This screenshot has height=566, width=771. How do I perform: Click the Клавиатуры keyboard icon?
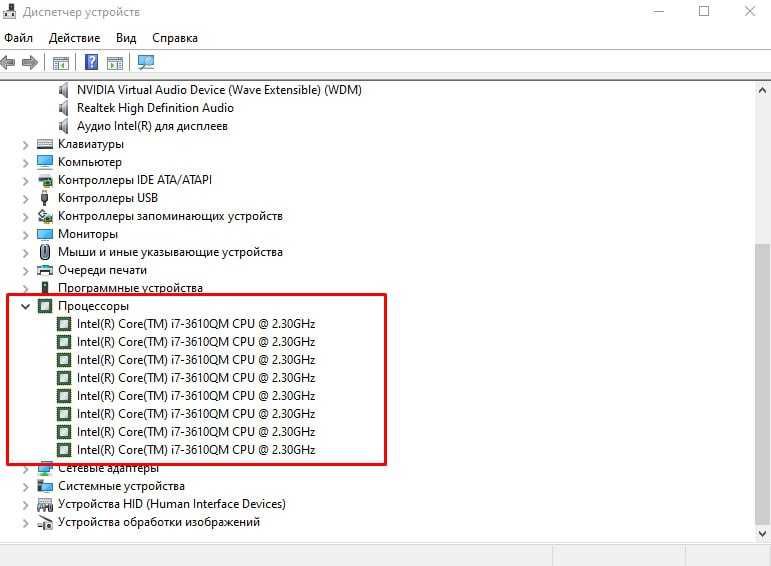(x=45, y=144)
